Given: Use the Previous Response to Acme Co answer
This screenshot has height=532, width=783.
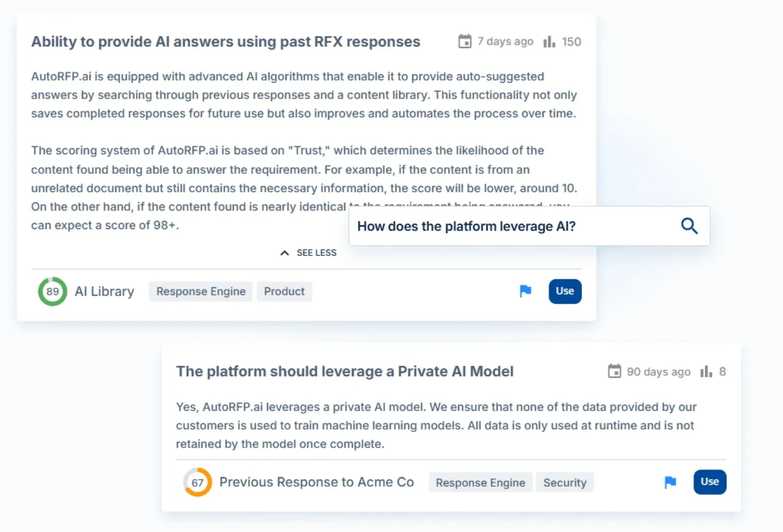Looking at the screenshot, I should coord(710,482).
